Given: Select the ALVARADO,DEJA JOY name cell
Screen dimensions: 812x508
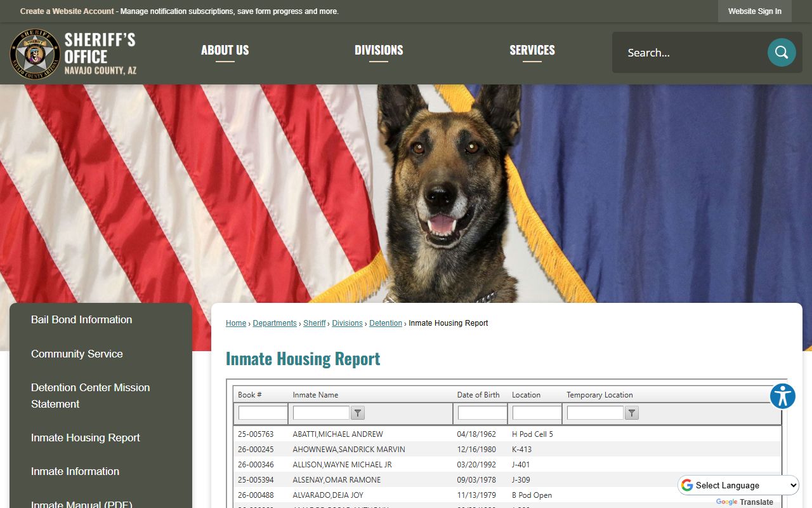Looking at the screenshot, I should [x=328, y=495].
